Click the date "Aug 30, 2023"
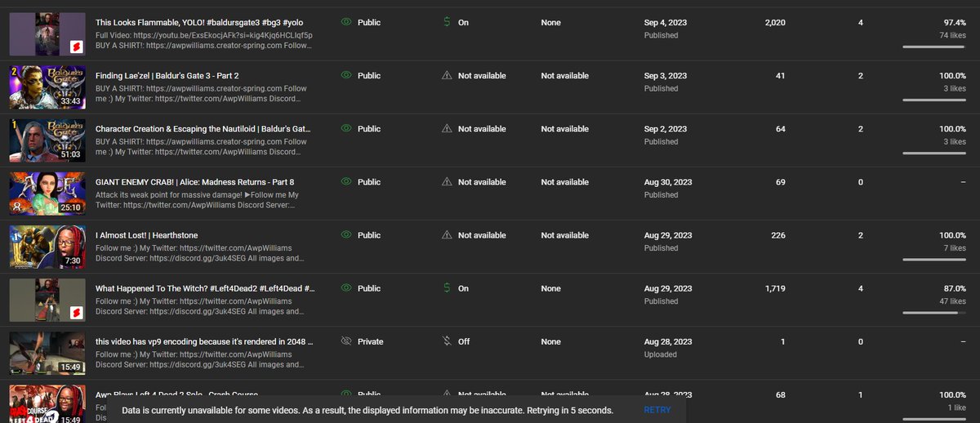This screenshot has width=980, height=423. tap(668, 182)
